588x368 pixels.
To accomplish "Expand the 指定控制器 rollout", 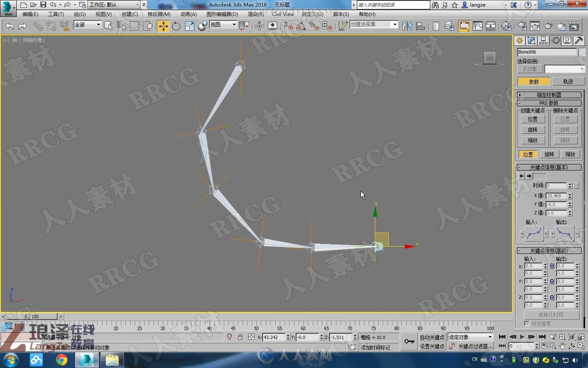I will coord(549,95).
